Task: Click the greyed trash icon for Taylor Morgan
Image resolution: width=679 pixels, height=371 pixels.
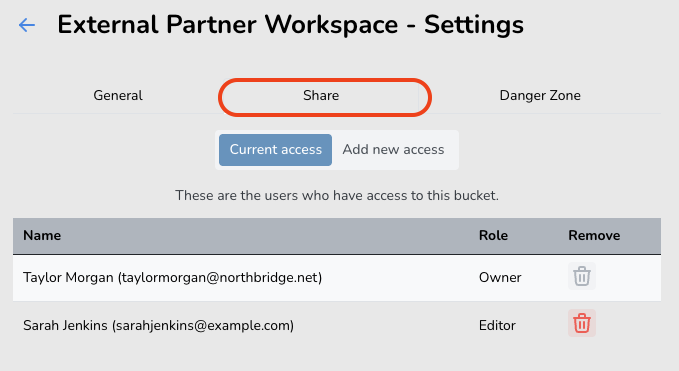Action: point(582,276)
